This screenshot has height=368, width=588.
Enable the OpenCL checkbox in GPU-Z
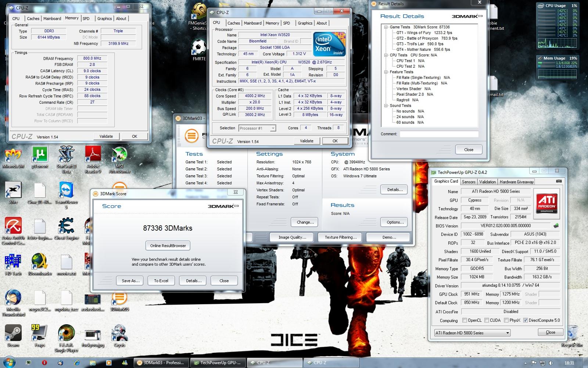coord(465,320)
